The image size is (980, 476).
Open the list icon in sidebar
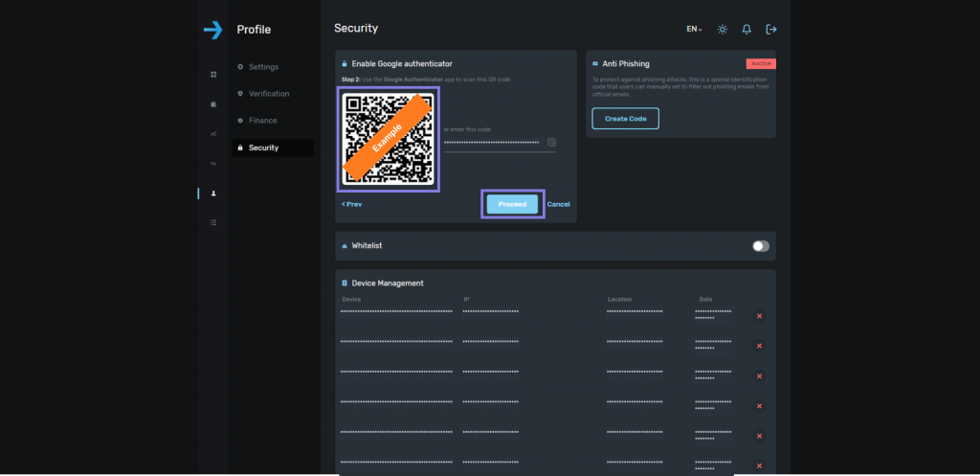(213, 222)
